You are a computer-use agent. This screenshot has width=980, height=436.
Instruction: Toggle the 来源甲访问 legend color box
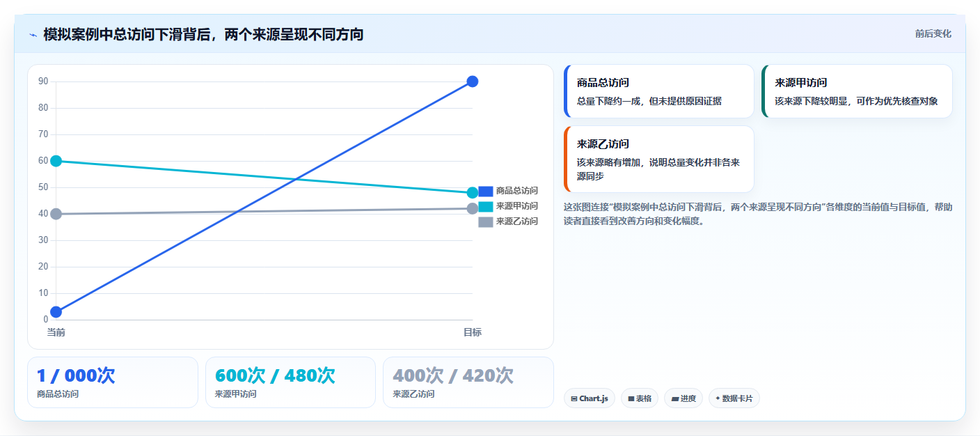(x=486, y=206)
